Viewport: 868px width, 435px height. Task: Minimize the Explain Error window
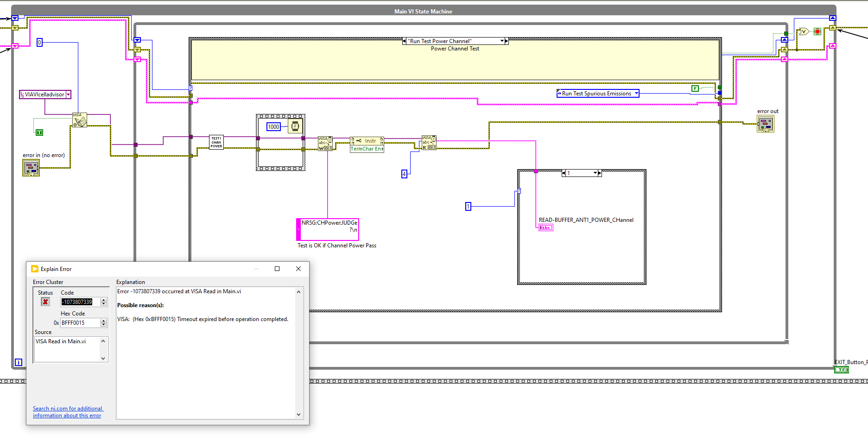point(256,269)
